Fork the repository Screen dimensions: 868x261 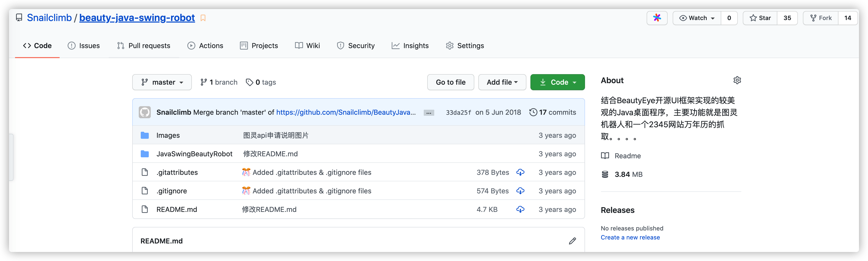click(821, 18)
